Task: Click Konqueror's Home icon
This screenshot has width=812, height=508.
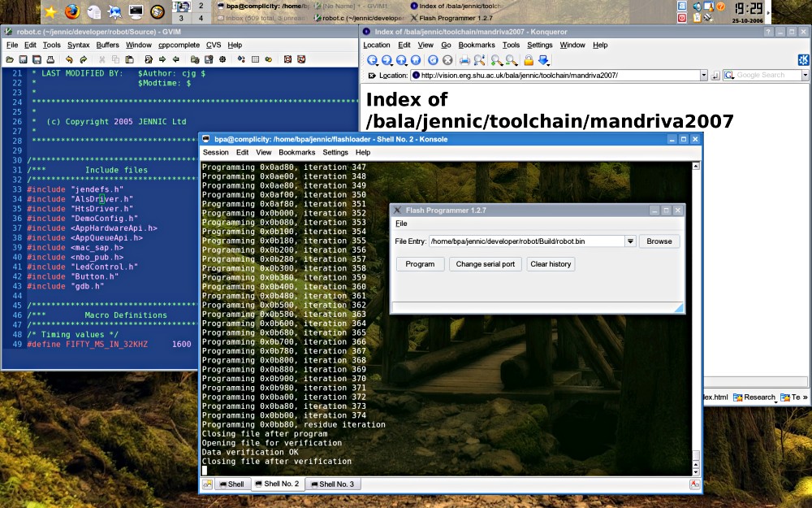Action: point(415,60)
